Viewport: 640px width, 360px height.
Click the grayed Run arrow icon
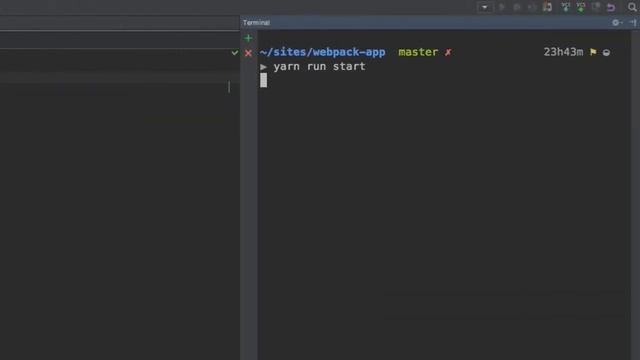tap(502, 7)
